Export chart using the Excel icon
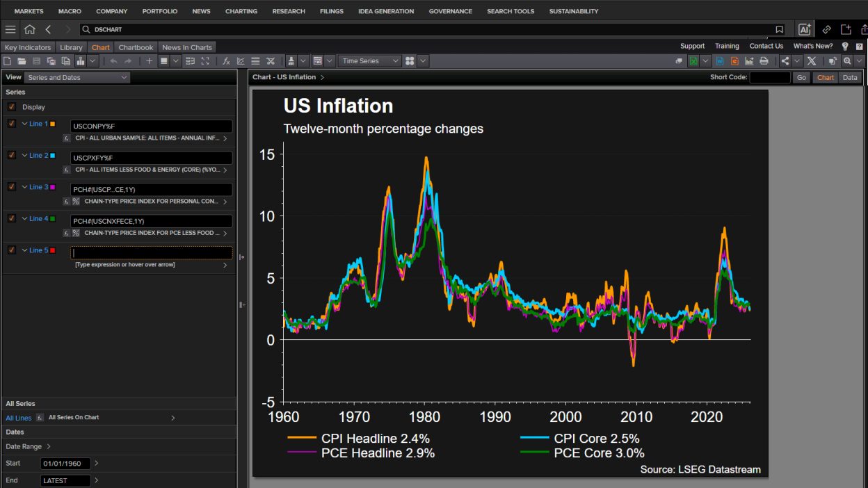This screenshot has height=488, width=868. 693,61
